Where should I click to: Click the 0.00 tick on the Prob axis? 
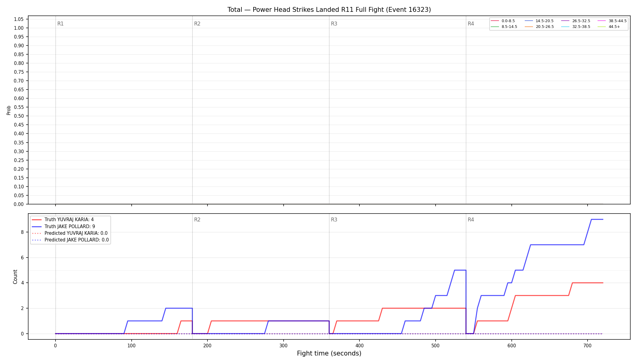[19, 204]
